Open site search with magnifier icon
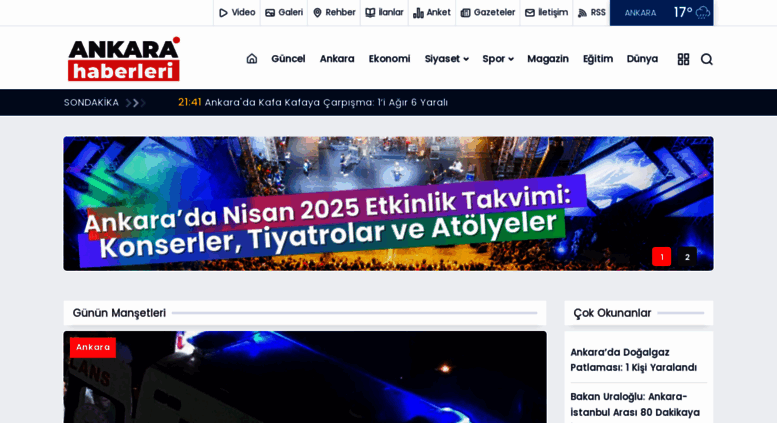This screenshot has height=423, width=777. [707, 59]
